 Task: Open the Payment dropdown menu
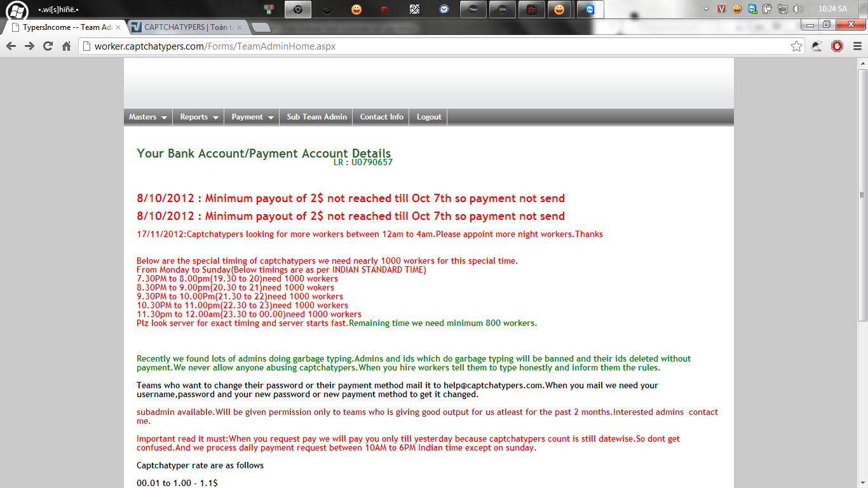pos(252,117)
